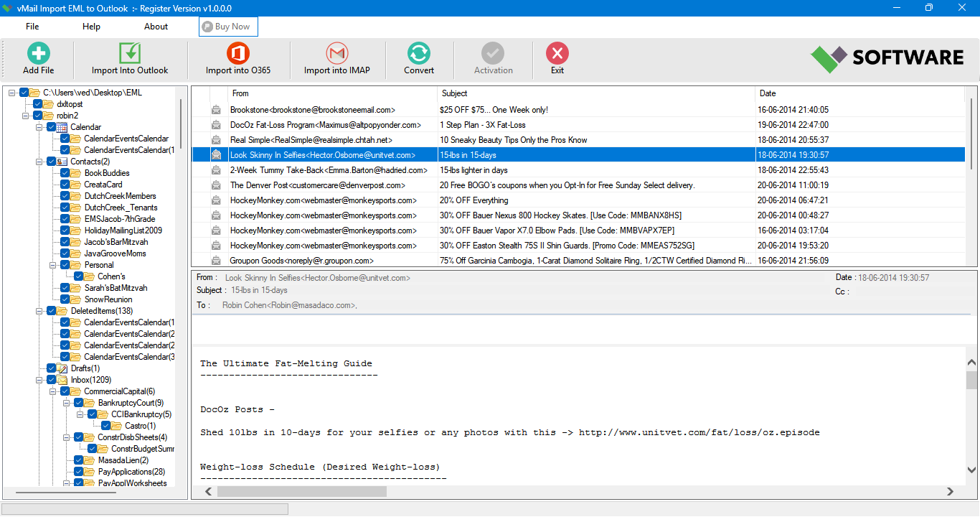Collapse the Personal folder node
The image size is (980, 517).
coord(53,265)
